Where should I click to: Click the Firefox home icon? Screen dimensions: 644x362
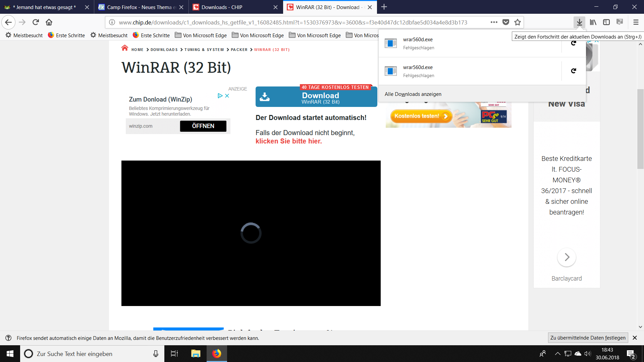49,22
